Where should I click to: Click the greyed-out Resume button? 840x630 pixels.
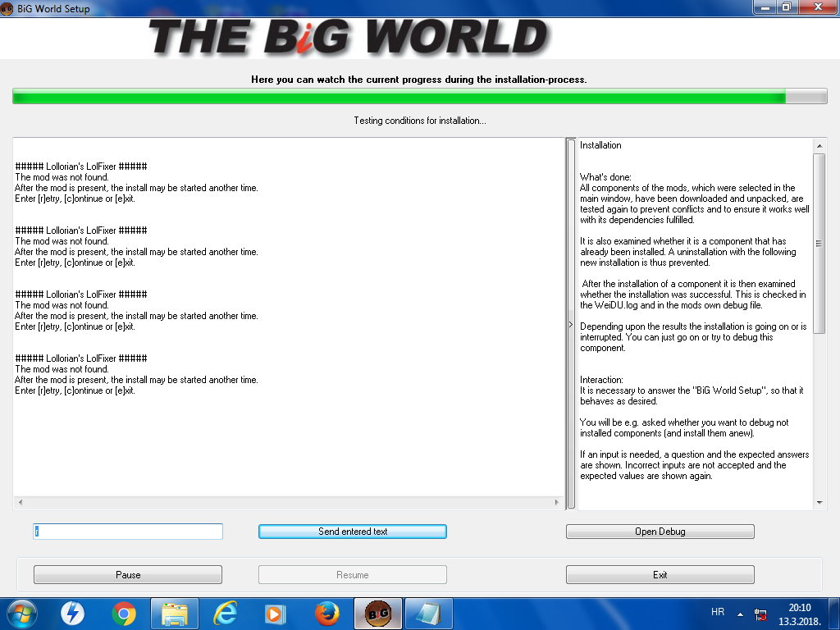(x=353, y=575)
